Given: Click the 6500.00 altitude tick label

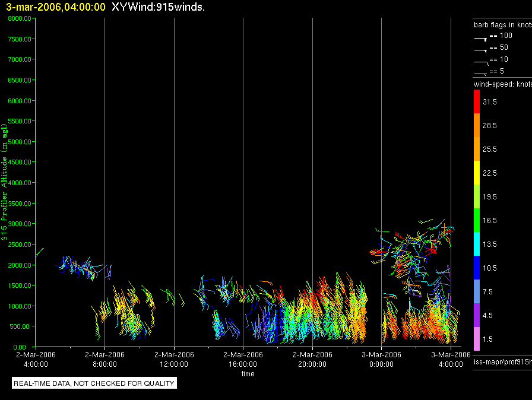Looking at the screenshot, I should point(20,80).
